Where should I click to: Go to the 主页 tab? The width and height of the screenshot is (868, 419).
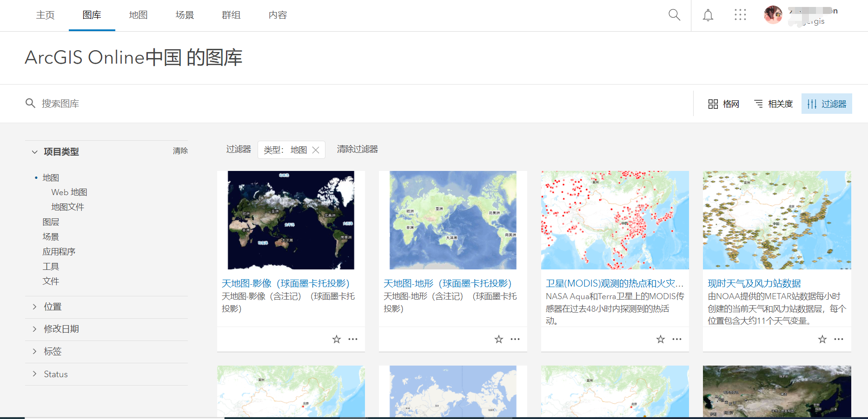click(46, 15)
